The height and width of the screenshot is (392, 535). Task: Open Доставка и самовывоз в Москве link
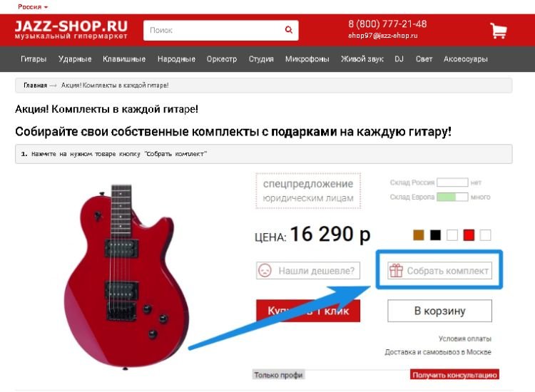[x=438, y=352]
